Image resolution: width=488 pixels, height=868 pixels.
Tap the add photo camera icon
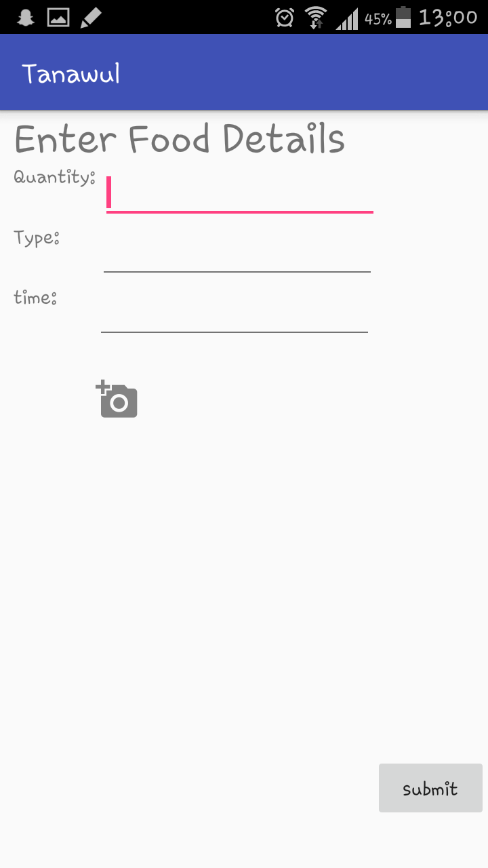click(x=117, y=399)
